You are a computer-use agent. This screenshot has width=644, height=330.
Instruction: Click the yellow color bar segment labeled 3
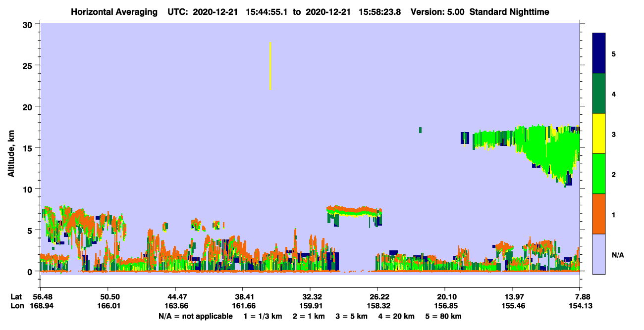599,134
